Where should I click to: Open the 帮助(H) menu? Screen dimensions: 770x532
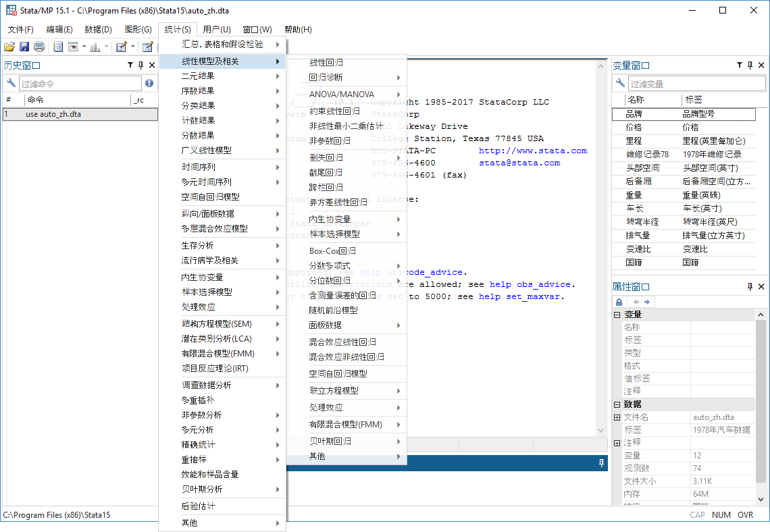point(298,30)
